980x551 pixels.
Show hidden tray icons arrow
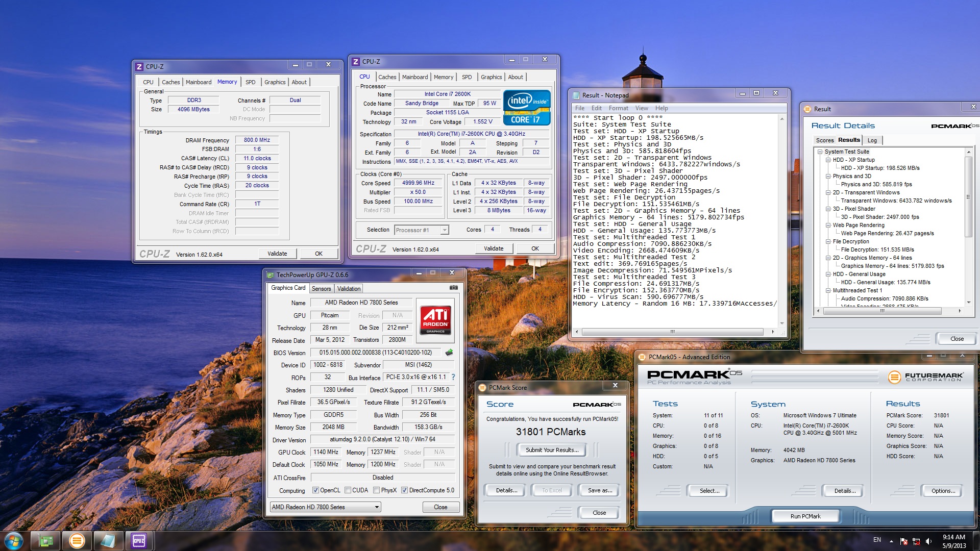pyautogui.click(x=891, y=541)
